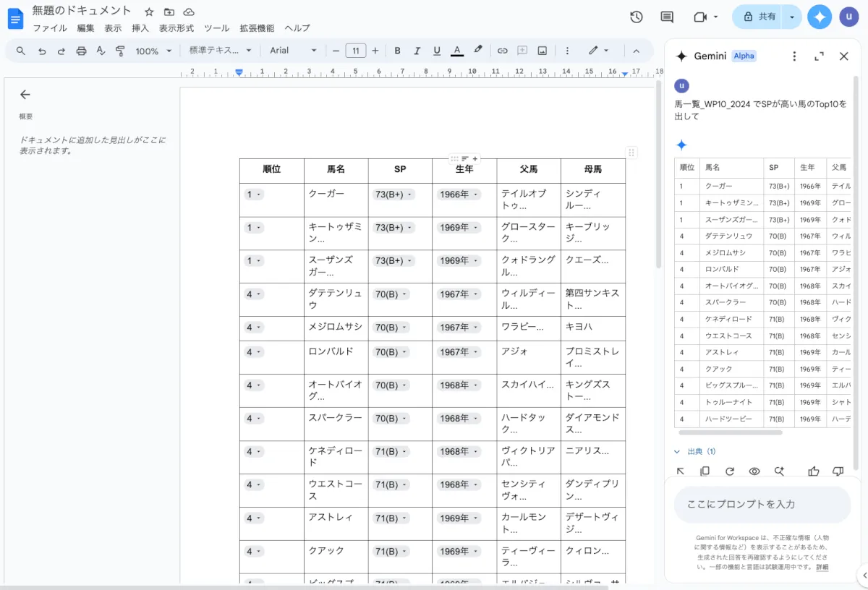Click the paint format roller icon
Viewport: 868px width, 590px height.
(x=121, y=51)
